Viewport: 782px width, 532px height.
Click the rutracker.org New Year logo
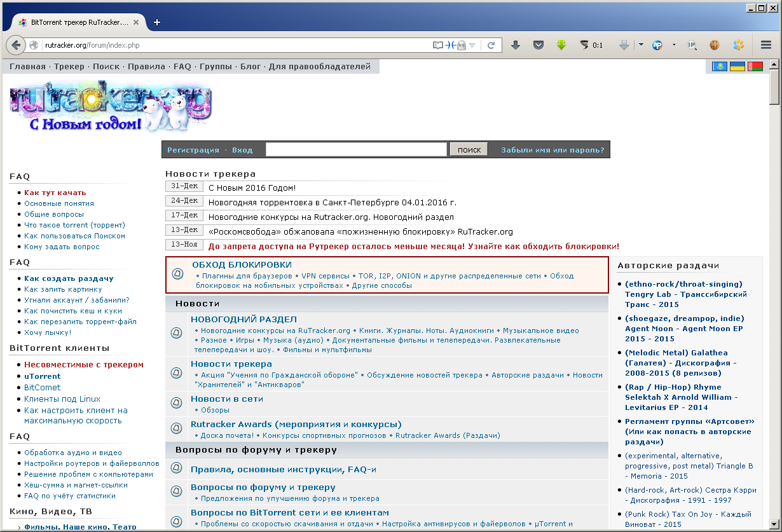(111, 106)
